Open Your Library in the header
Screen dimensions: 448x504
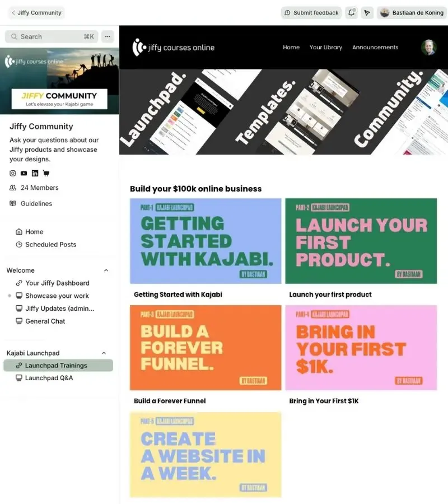click(326, 47)
